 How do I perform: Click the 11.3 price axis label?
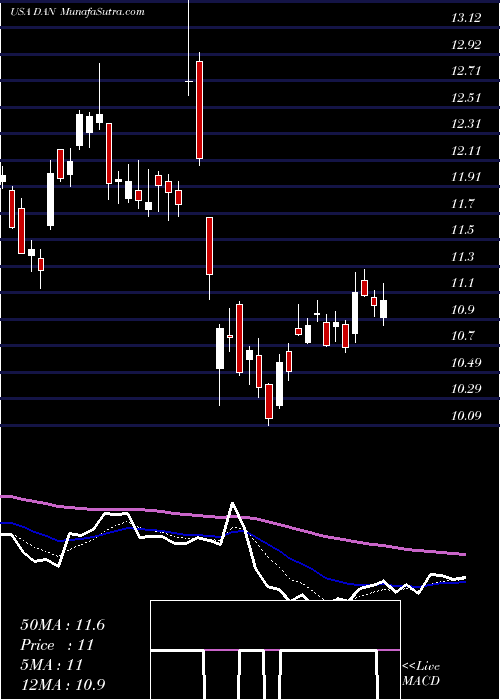[463, 257]
